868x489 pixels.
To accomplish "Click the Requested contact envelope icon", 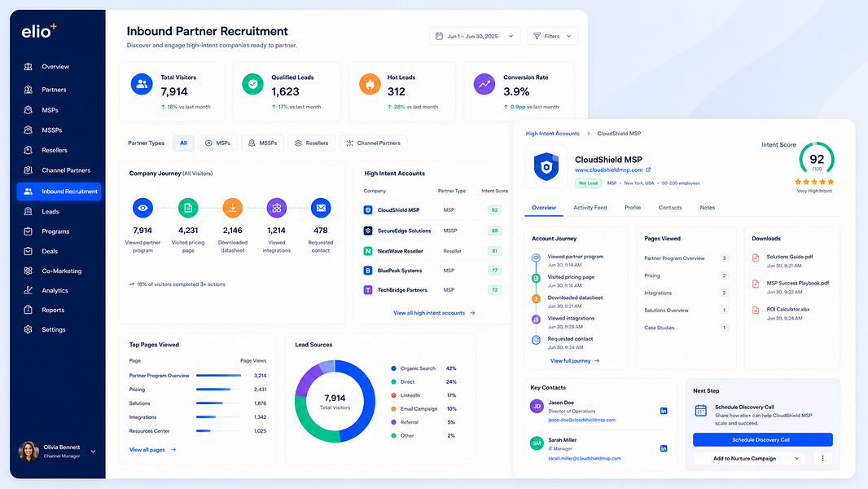I will pyautogui.click(x=321, y=208).
